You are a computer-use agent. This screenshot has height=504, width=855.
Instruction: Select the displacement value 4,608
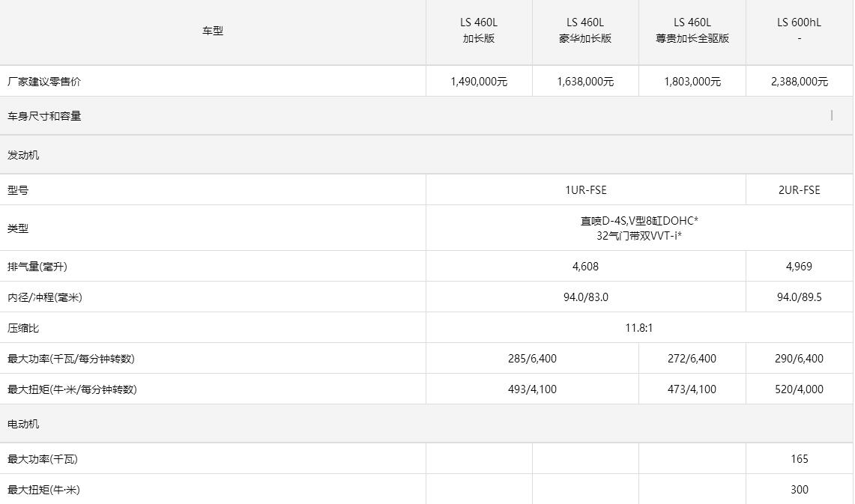(x=586, y=267)
